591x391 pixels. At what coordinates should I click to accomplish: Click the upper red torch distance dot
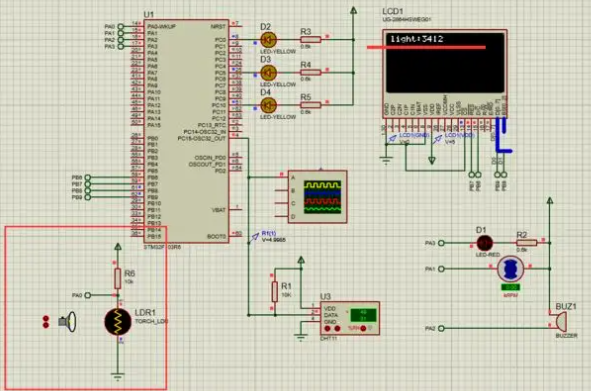click(46, 319)
